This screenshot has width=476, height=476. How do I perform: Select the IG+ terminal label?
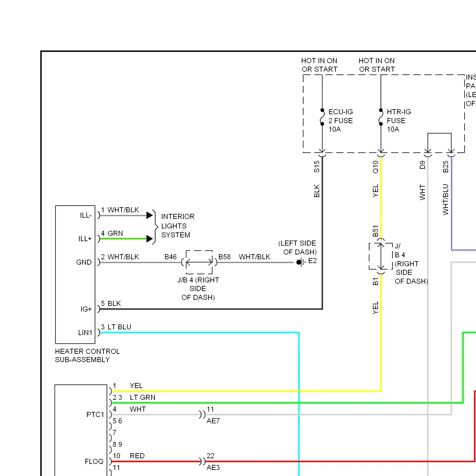point(86,309)
